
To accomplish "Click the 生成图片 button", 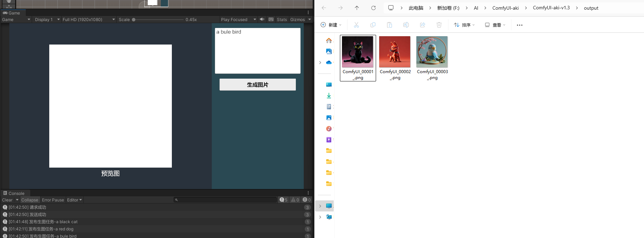I will click(x=258, y=85).
